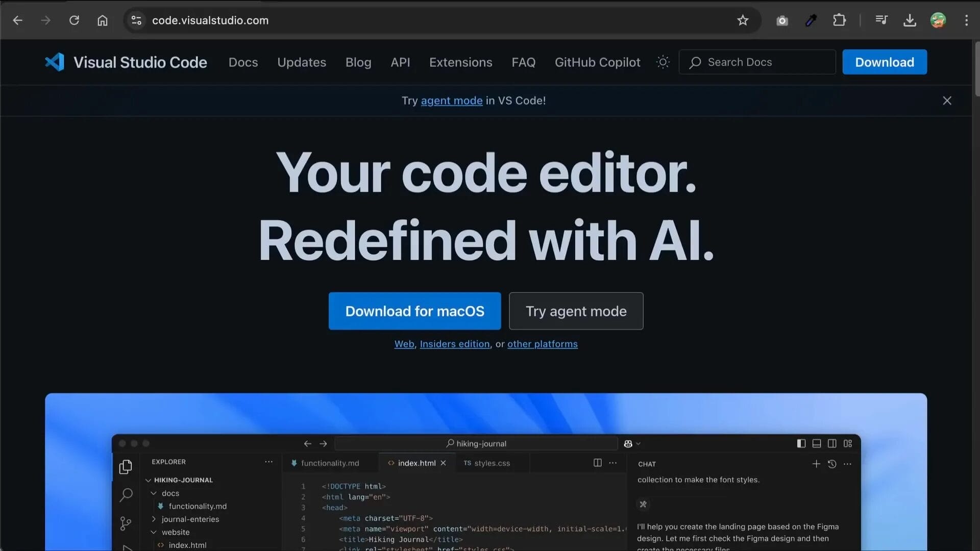Toggle light theme with the sun icon

pyautogui.click(x=662, y=62)
